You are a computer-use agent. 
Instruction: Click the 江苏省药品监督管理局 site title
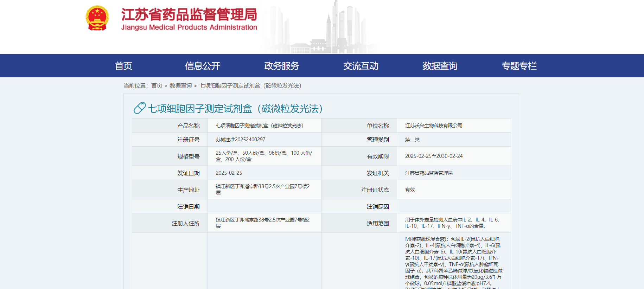tap(189, 14)
